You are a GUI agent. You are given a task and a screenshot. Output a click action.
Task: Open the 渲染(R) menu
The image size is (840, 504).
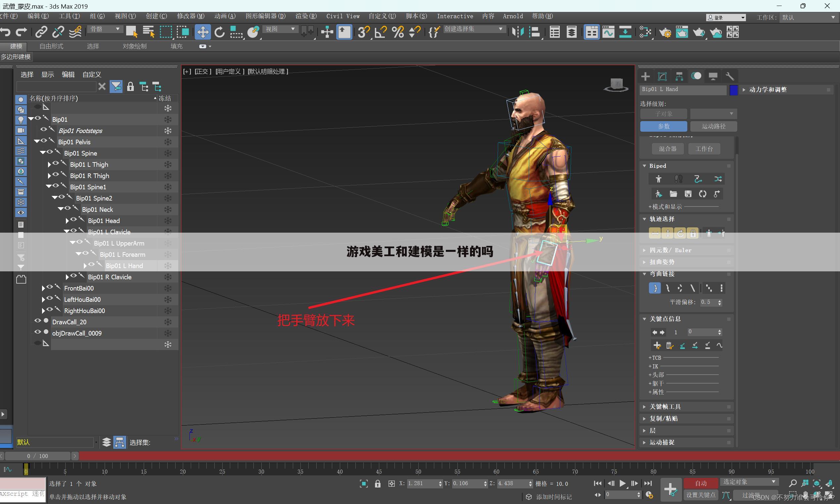pyautogui.click(x=306, y=16)
